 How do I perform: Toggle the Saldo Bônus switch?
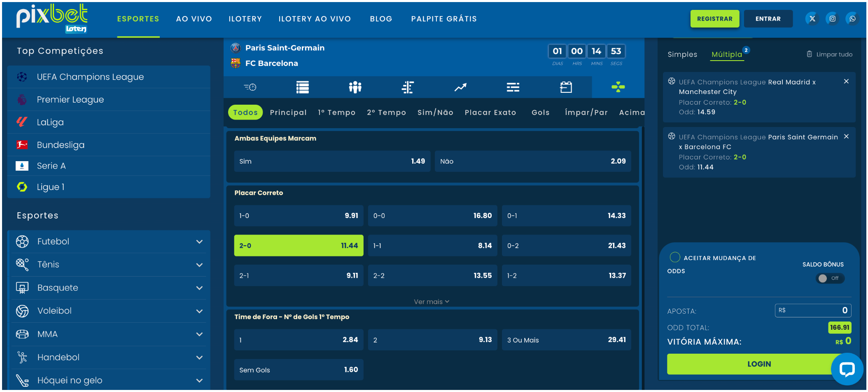830,278
